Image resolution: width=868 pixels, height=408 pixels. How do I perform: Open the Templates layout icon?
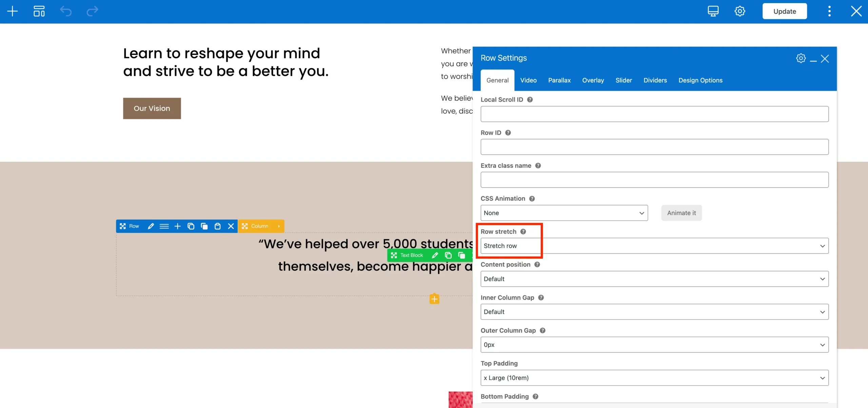(39, 11)
